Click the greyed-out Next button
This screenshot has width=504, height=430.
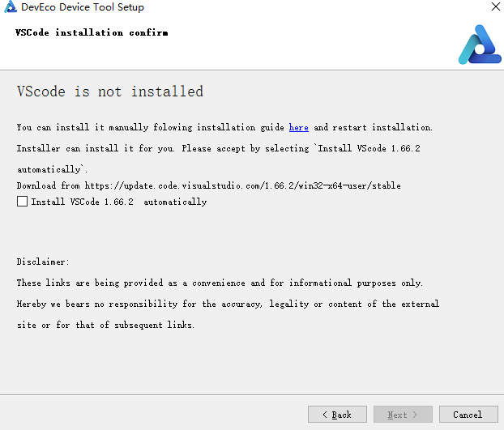(403, 415)
